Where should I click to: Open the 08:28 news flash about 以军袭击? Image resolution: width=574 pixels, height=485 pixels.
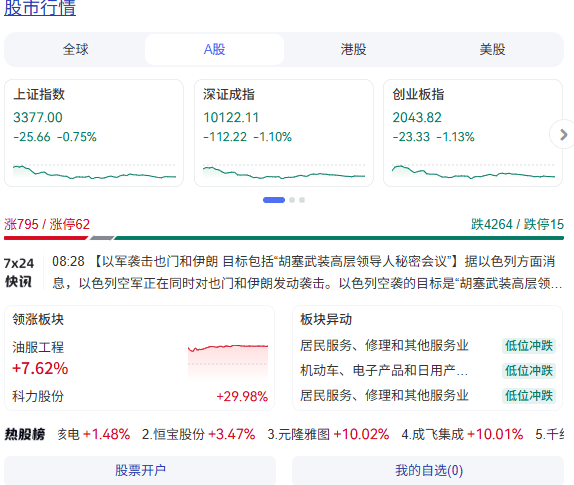[308, 272]
